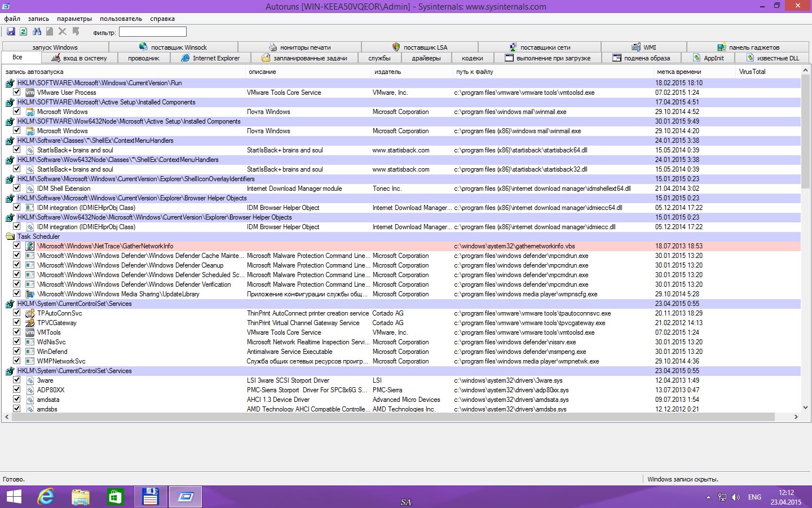The image size is (812, 508).
Task: Click the Jump to entry toolbar icon
Action: click(x=76, y=32)
